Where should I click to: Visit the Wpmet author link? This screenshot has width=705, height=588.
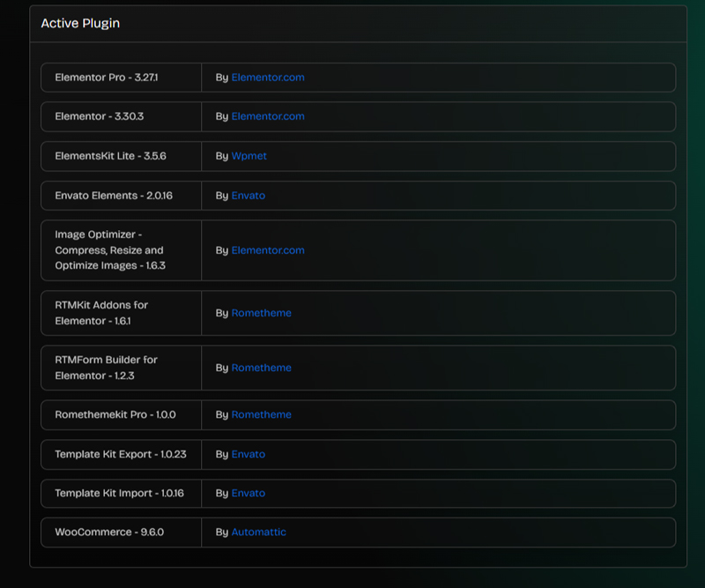[249, 156]
